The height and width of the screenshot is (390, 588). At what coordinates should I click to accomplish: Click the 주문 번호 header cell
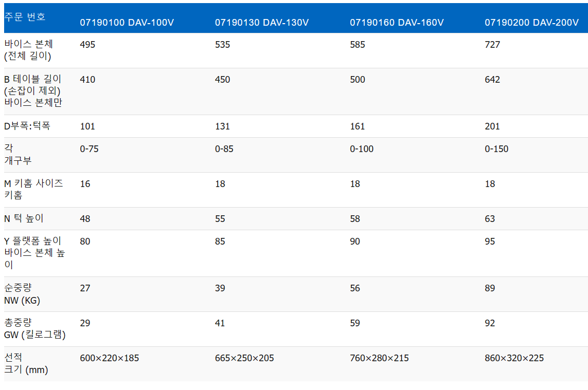point(25,17)
